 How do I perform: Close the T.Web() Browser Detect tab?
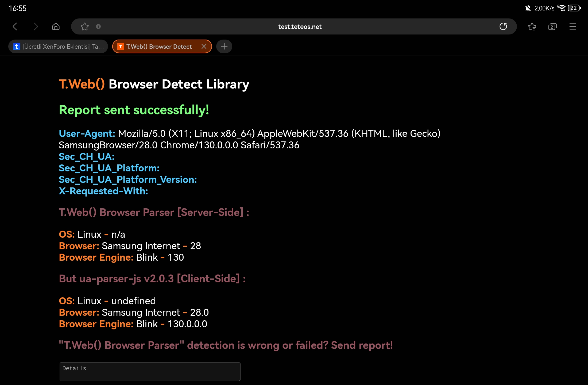204,47
